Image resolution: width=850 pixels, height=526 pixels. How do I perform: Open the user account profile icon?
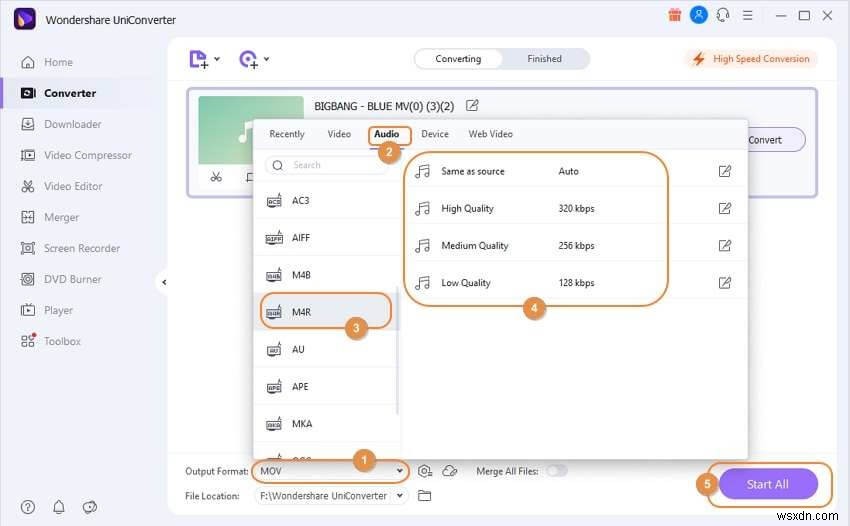pyautogui.click(x=698, y=15)
